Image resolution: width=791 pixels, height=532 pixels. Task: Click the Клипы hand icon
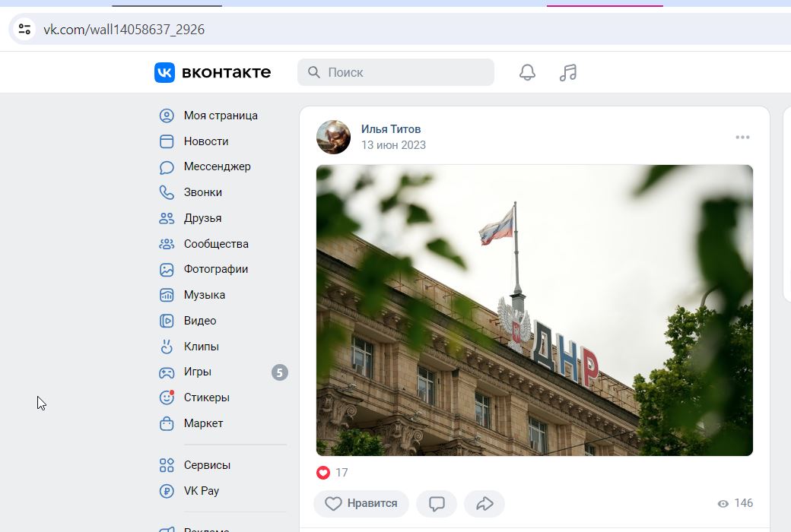click(167, 347)
